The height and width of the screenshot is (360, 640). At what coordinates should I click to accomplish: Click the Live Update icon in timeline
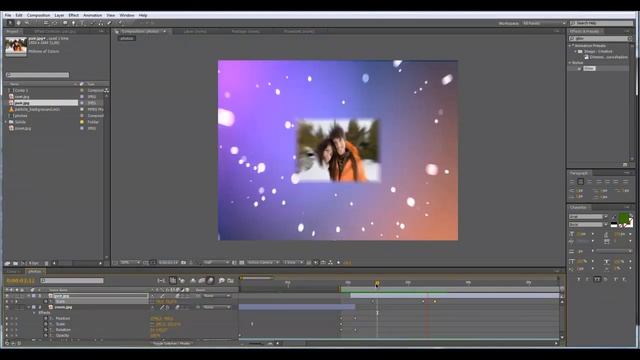(173, 280)
